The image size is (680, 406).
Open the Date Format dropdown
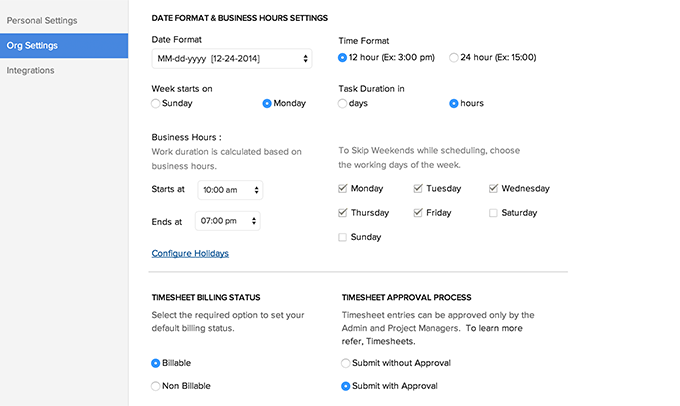click(231, 60)
